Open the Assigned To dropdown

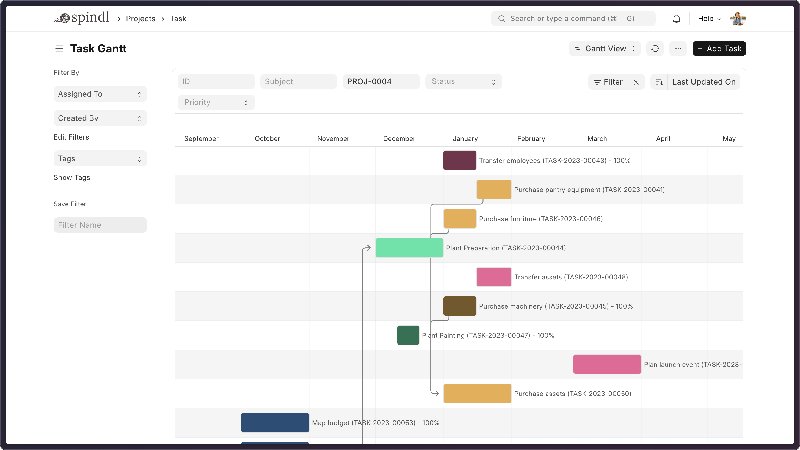tap(100, 94)
